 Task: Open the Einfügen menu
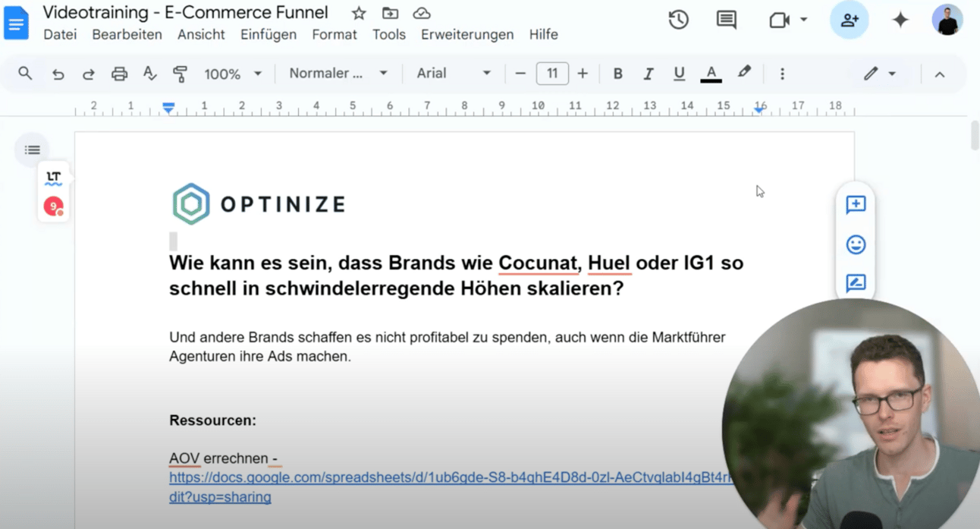click(x=269, y=35)
